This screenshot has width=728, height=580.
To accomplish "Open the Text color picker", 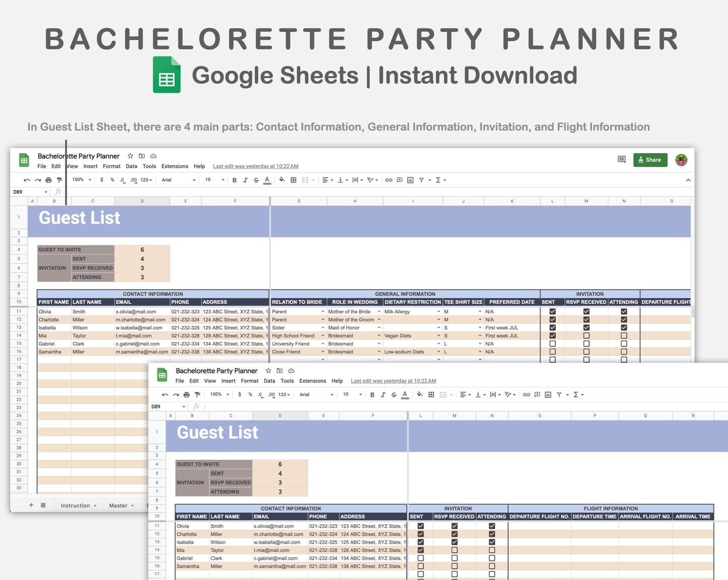I will (x=267, y=180).
